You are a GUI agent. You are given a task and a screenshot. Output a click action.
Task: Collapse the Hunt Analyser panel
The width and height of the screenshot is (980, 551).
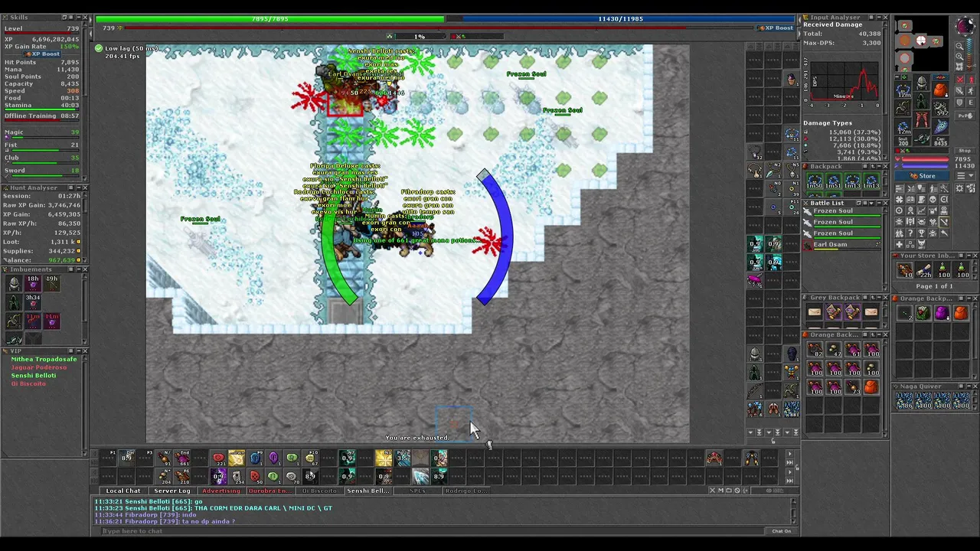78,187
